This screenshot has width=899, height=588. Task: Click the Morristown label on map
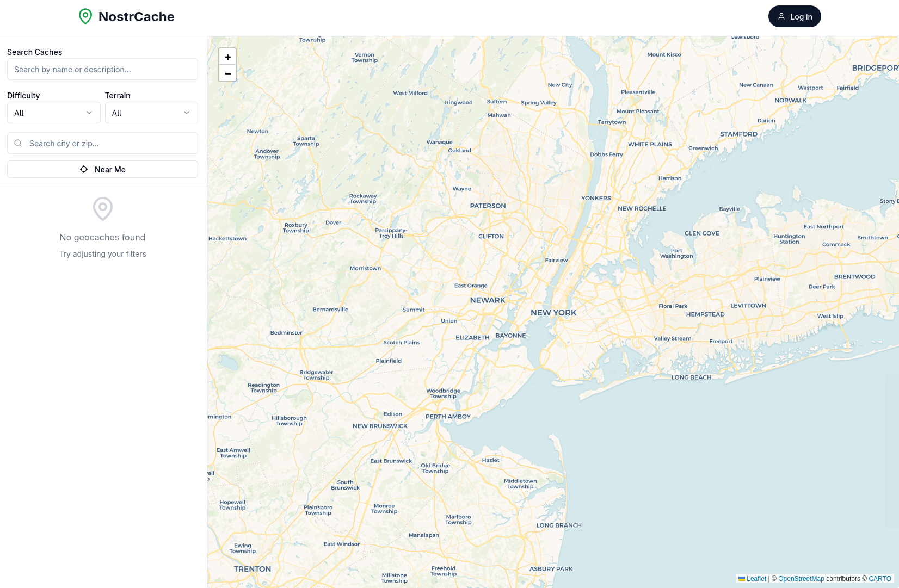[365, 269]
